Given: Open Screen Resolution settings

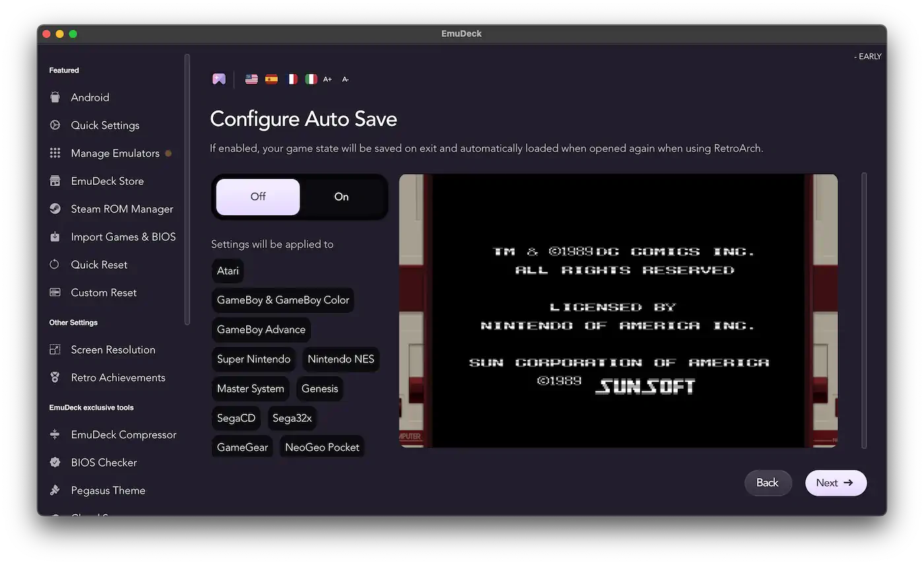Looking at the screenshot, I should (113, 350).
